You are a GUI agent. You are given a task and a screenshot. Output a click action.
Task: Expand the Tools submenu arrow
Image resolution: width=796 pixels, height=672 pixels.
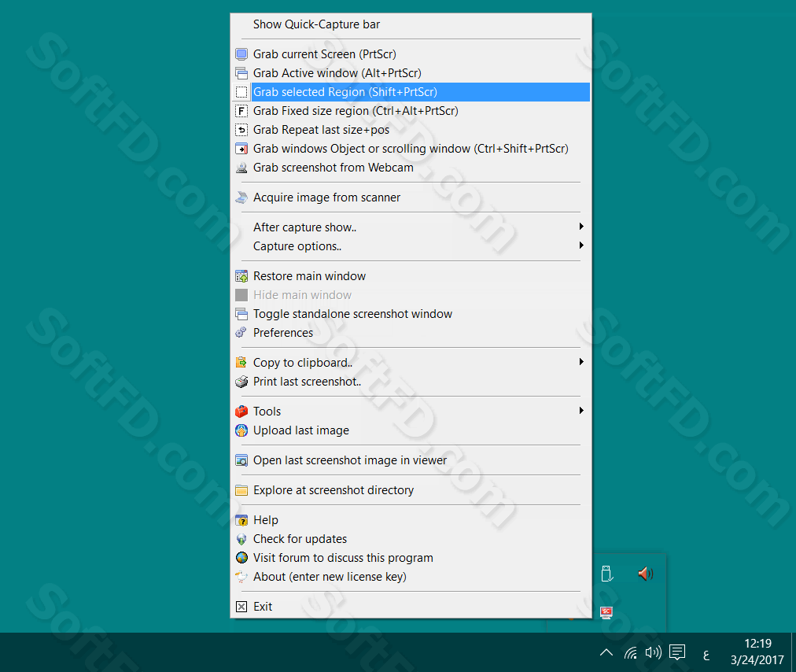pyautogui.click(x=581, y=411)
